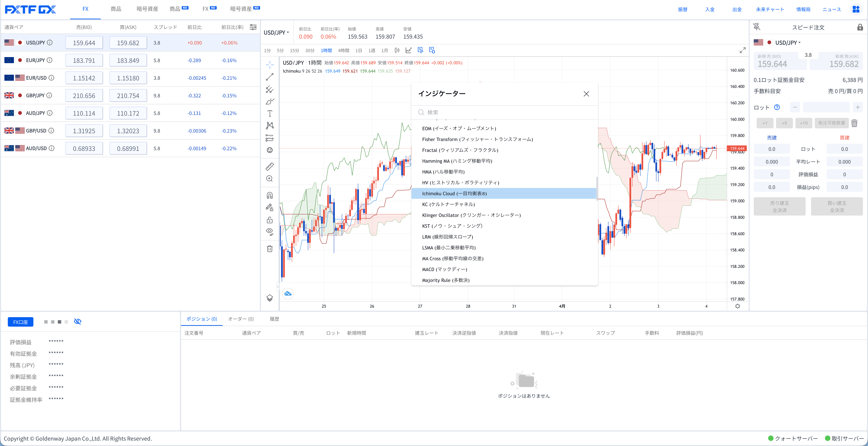Click the trash icon to remove drawings
This screenshot has width=868, height=446.
click(270, 249)
